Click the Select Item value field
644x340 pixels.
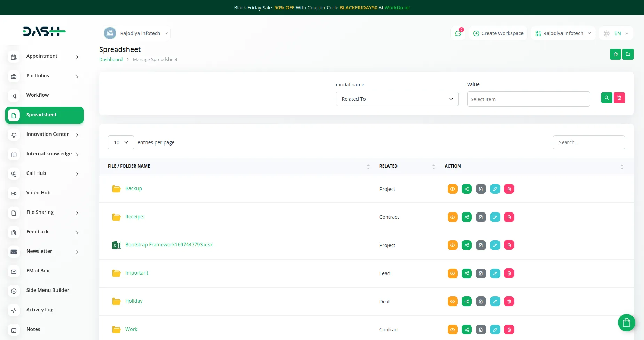(x=528, y=99)
